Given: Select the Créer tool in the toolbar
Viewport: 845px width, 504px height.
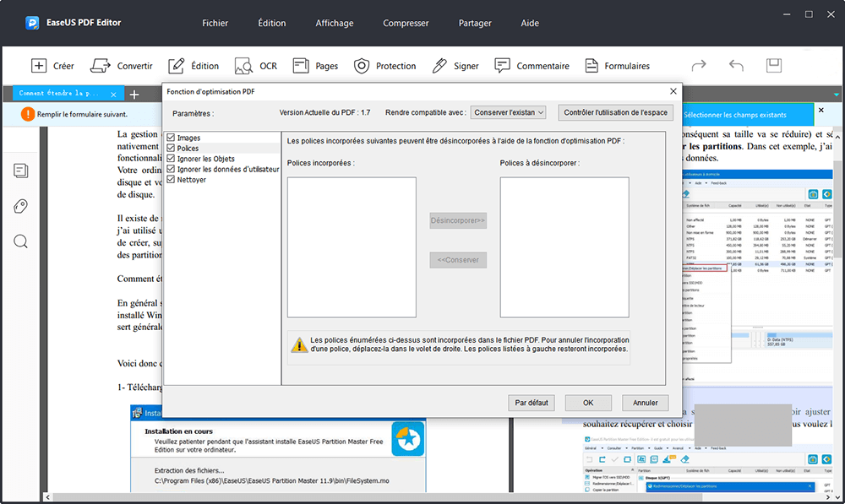Looking at the screenshot, I should tap(51, 65).
